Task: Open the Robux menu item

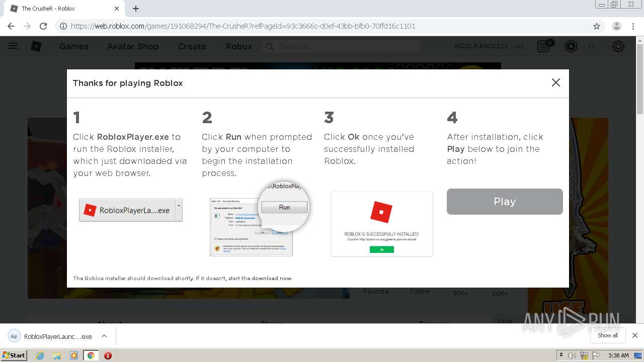Action: tap(239, 46)
